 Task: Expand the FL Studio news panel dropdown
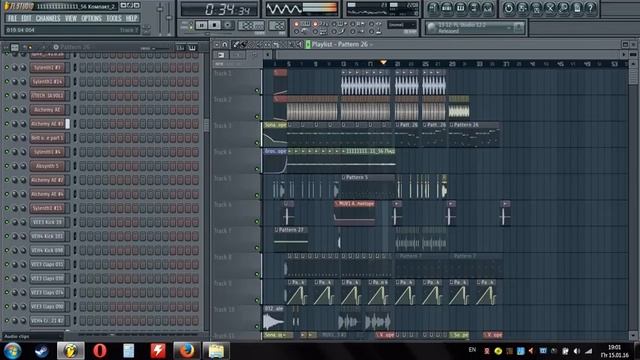[509, 28]
